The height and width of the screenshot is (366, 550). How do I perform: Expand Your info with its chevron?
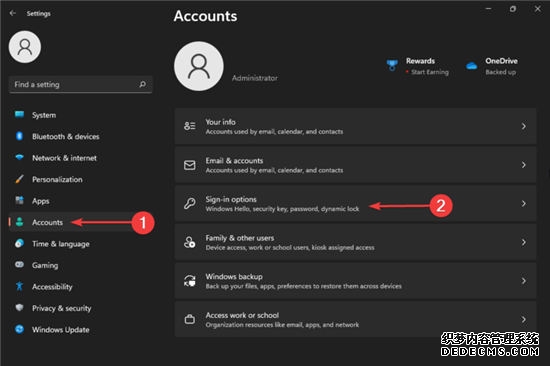tap(524, 126)
